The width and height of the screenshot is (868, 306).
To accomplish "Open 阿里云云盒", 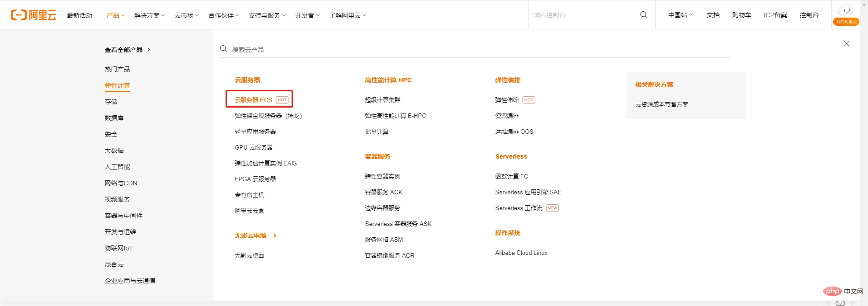I will click(250, 211).
